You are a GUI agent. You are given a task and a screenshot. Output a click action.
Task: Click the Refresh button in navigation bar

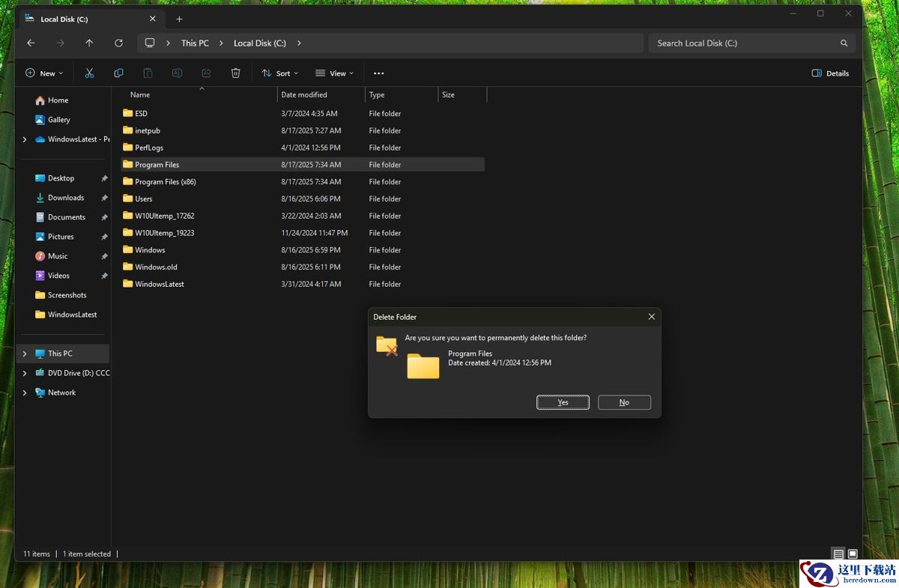(118, 43)
